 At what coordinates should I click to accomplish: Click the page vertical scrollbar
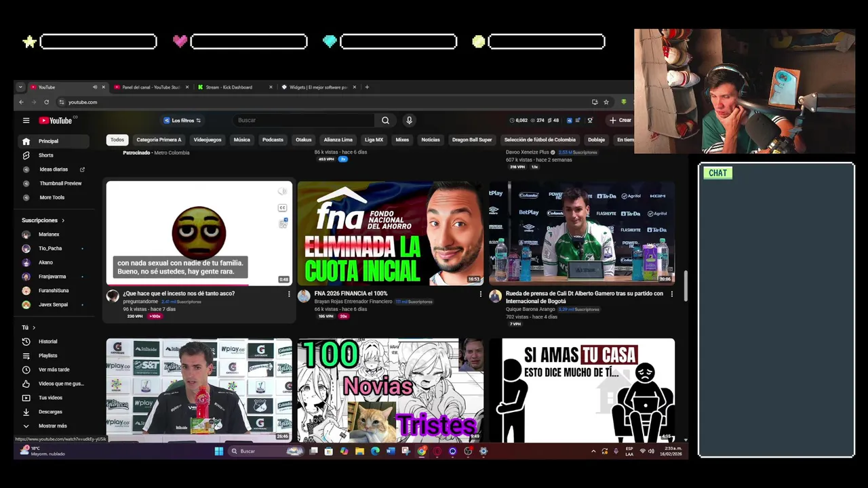(x=685, y=285)
